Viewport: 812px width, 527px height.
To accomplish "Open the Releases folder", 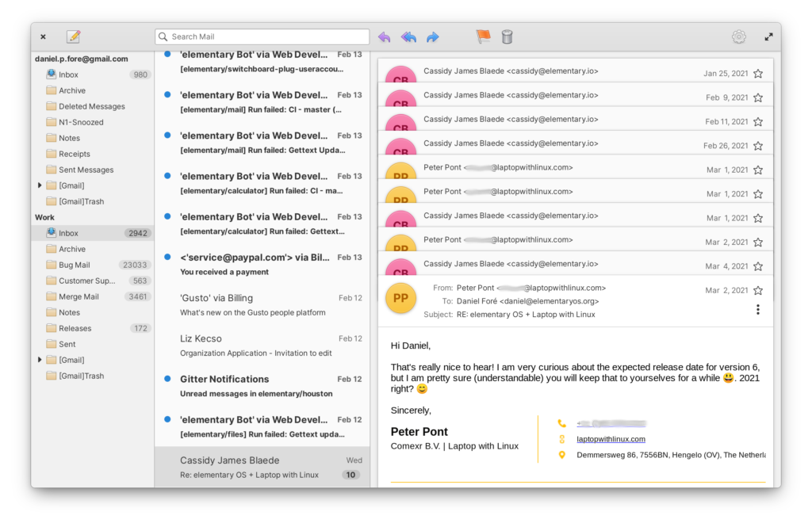I will click(75, 328).
